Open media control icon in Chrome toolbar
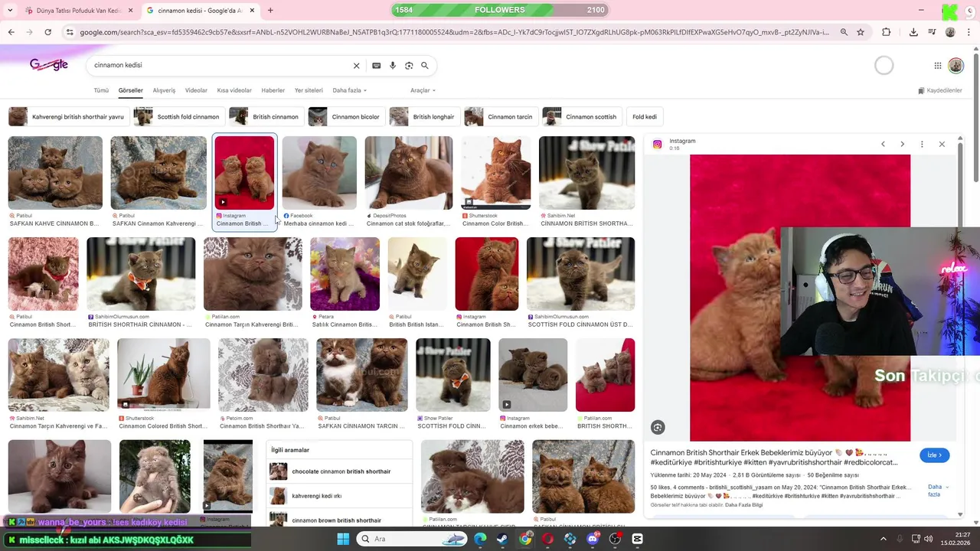The image size is (980, 551). click(x=932, y=32)
